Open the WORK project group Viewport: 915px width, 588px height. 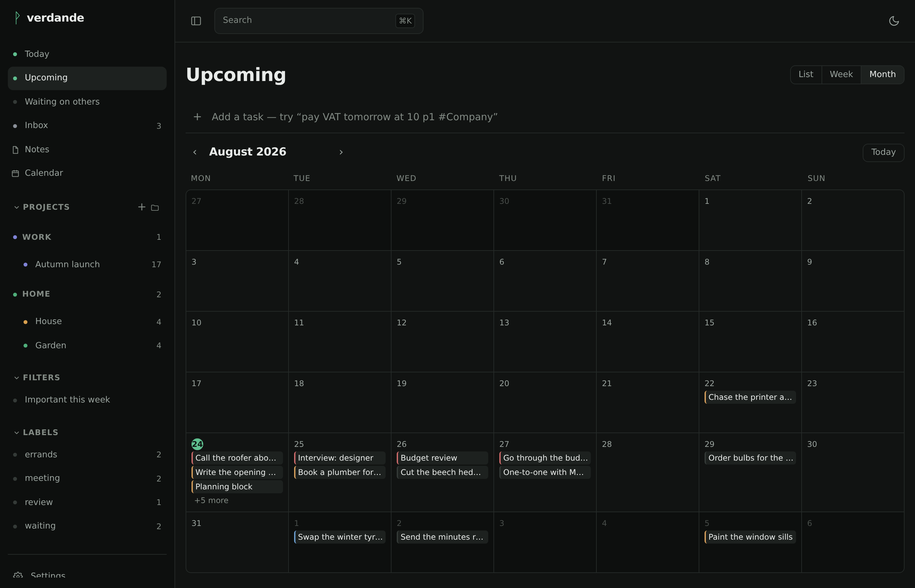coord(87,237)
